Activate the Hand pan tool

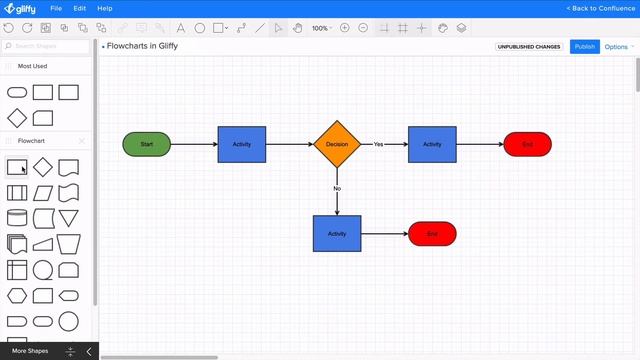click(x=298, y=28)
